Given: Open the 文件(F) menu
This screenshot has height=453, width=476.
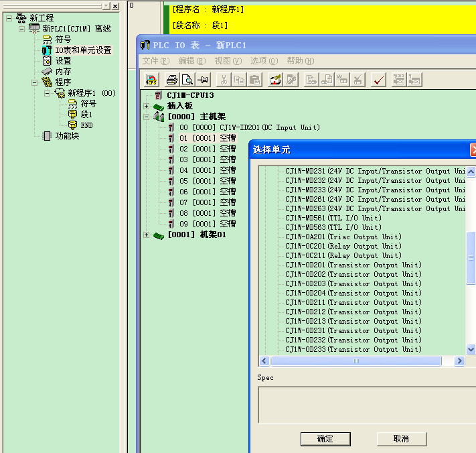Looking at the screenshot, I should [155, 61].
